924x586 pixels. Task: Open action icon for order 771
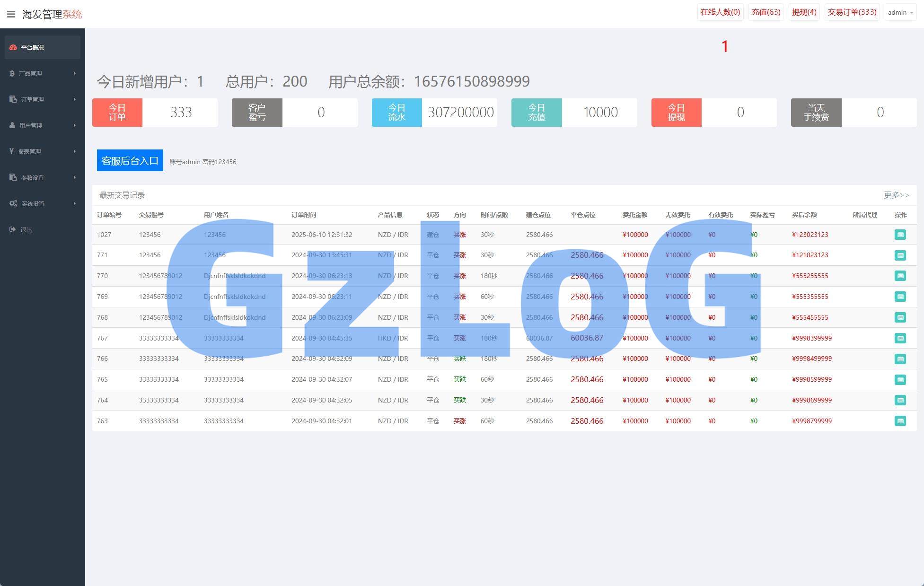tap(900, 255)
